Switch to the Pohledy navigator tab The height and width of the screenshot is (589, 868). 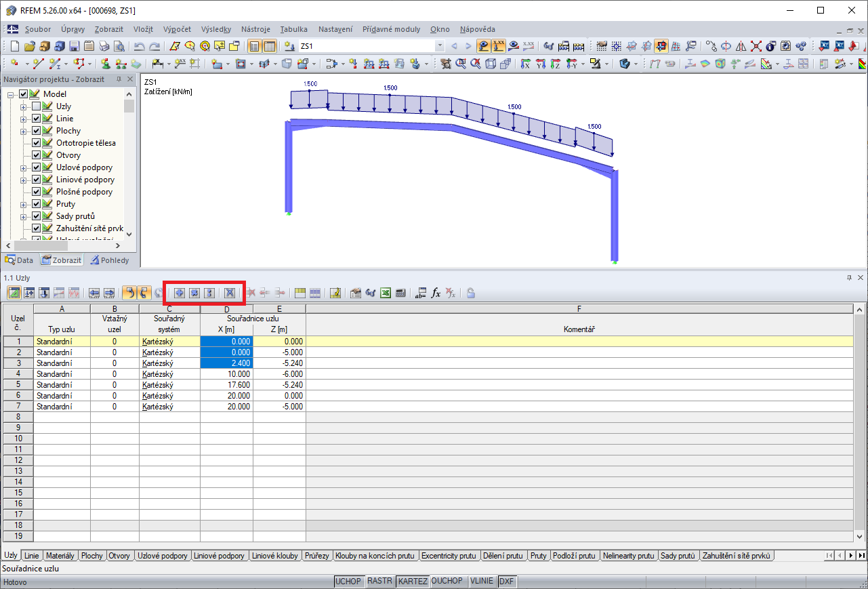[110, 260]
